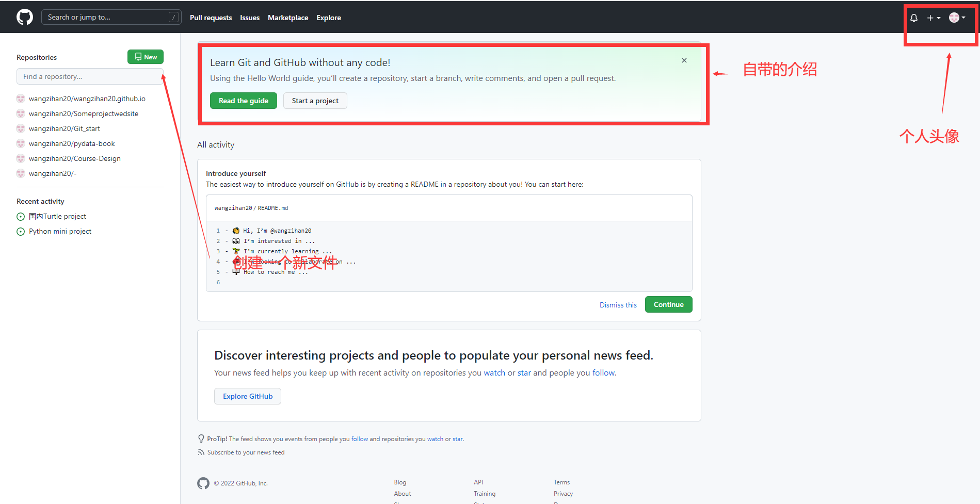Click the green New repository button

click(x=146, y=57)
